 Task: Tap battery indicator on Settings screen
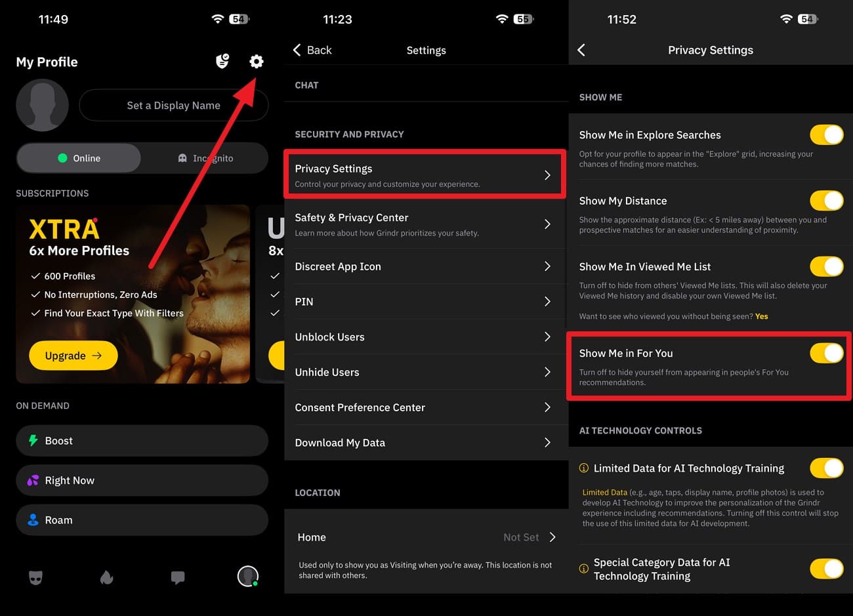[524, 19]
